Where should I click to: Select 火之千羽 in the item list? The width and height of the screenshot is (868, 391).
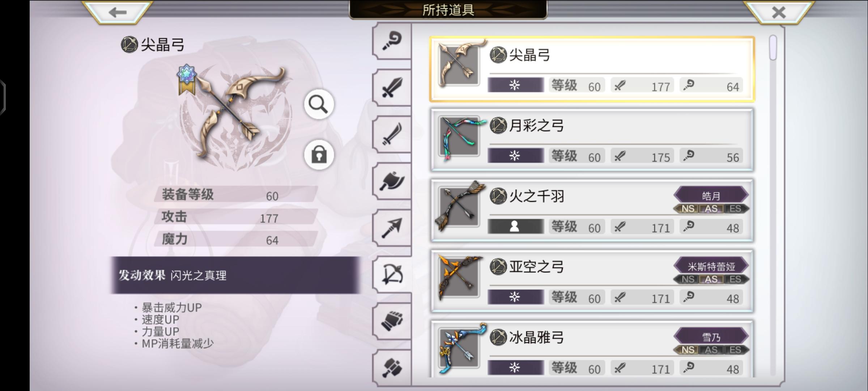(x=592, y=210)
